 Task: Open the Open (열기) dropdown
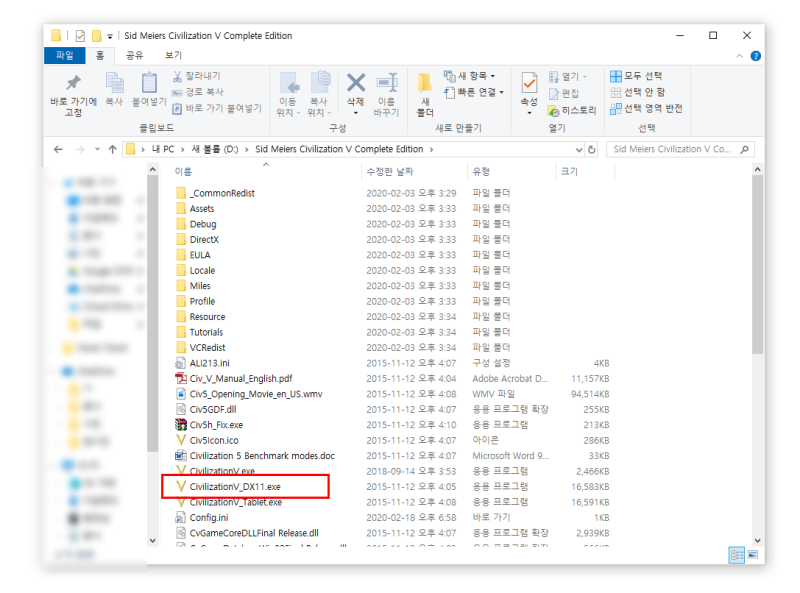568,77
